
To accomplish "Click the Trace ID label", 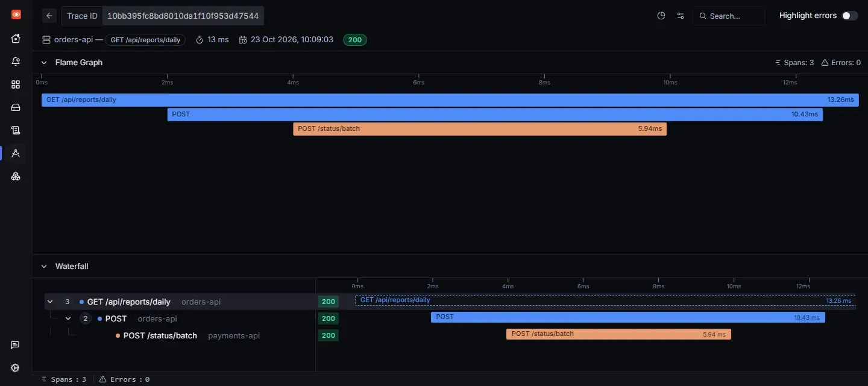I will (x=82, y=16).
